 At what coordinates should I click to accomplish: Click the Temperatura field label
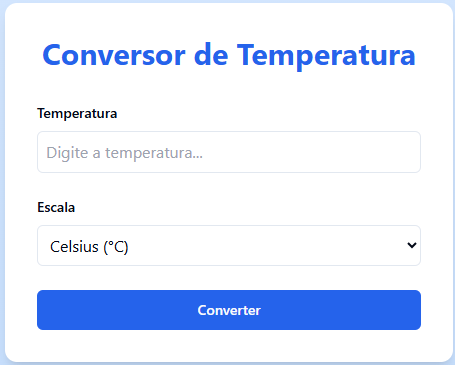tap(77, 113)
